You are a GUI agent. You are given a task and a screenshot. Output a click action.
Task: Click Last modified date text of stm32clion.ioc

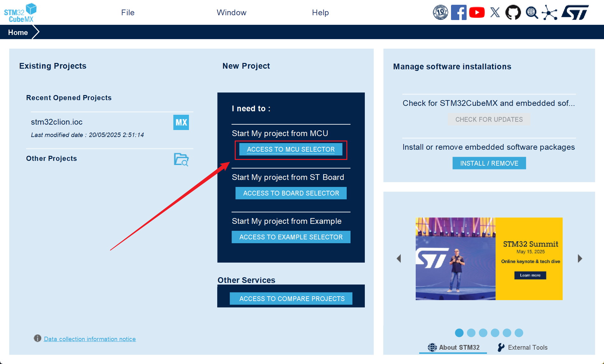[x=87, y=135]
